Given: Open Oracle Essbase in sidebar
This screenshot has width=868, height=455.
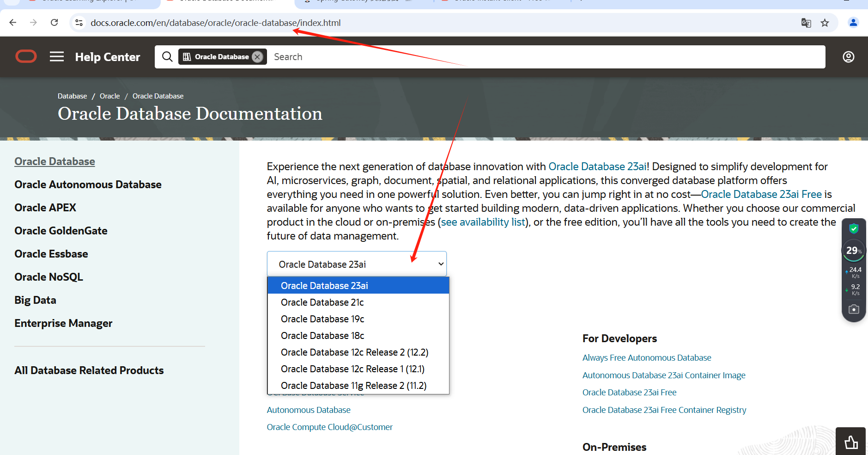Looking at the screenshot, I should click(x=51, y=254).
